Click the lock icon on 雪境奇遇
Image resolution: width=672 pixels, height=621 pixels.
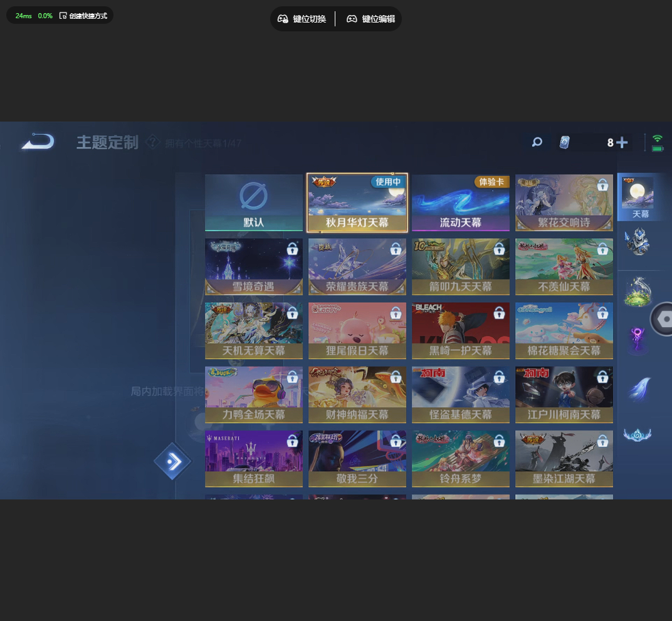pyautogui.click(x=292, y=249)
